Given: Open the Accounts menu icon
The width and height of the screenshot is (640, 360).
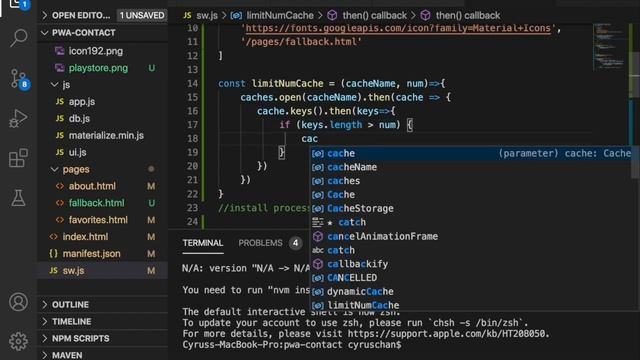Looking at the screenshot, I should click(18, 302).
